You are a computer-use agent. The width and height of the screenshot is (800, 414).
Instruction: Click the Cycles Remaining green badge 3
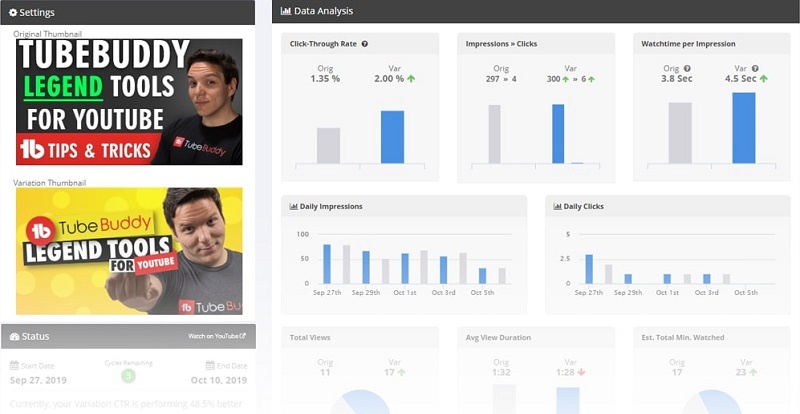pyautogui.click(x=129, y=376)
